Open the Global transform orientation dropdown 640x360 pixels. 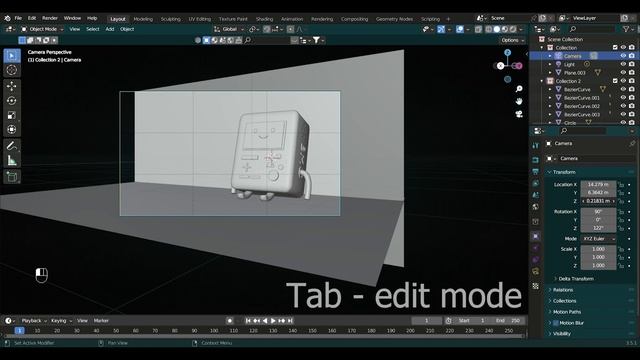[x=229, y=29]
